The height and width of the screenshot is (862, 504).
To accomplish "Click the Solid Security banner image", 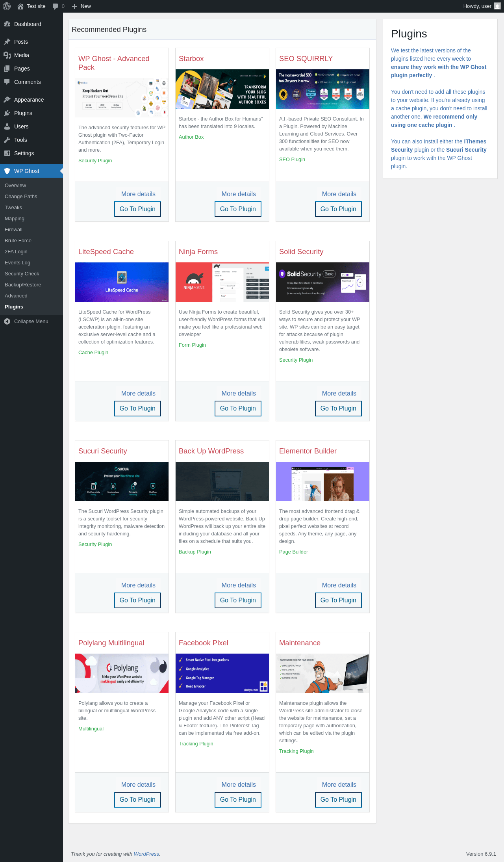I will click(322, 282).
